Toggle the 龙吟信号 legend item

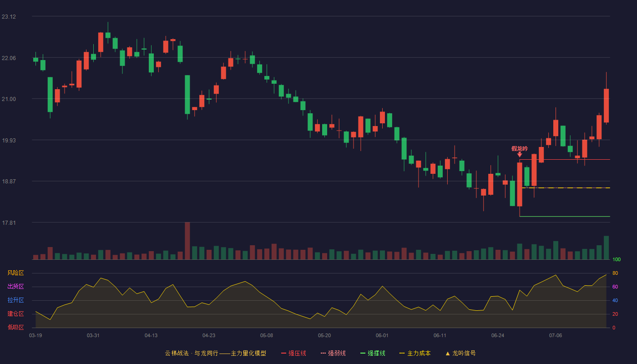[460, 353]
